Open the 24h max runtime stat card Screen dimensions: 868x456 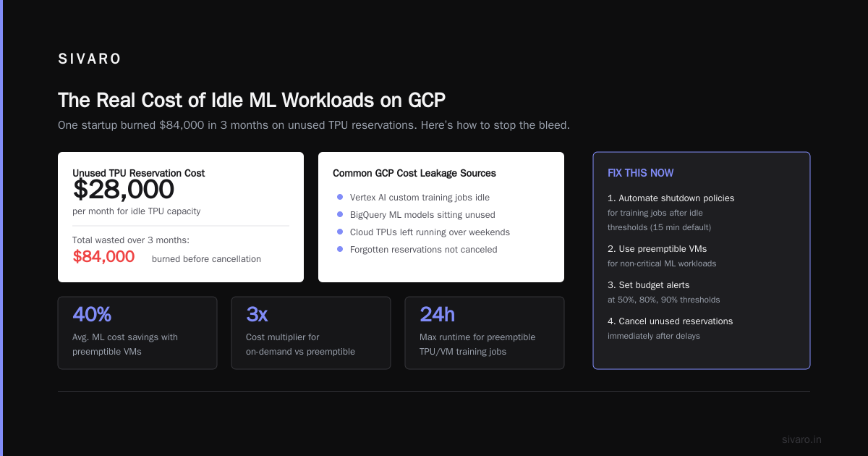point(485,333)
